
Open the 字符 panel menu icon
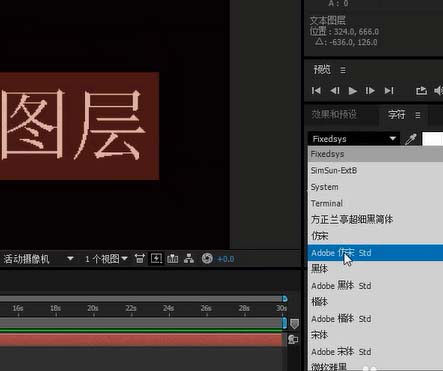click(418, 115)
